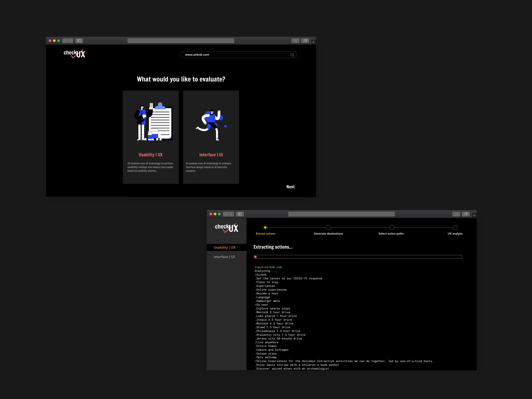This screenshot has height=399, width=532.
Task: Select the Extract actions step marker
Action: point(265,227)
